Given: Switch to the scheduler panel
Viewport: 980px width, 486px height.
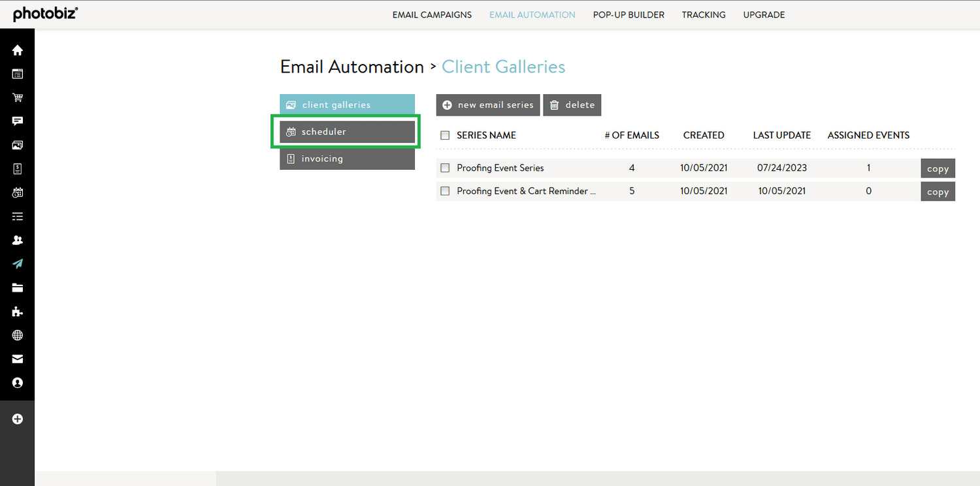Looking at the screenshot, I should (346, 131).
